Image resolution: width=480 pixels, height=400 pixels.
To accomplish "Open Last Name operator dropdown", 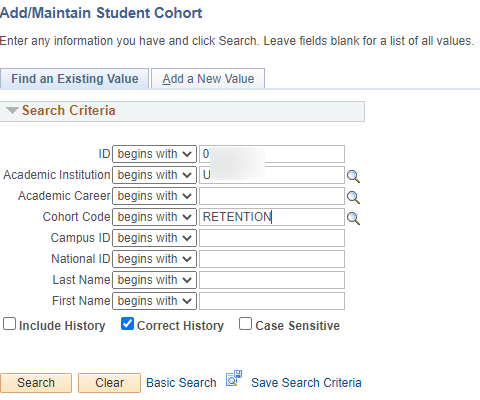I will pyautogui.click(x=154, y=280).
